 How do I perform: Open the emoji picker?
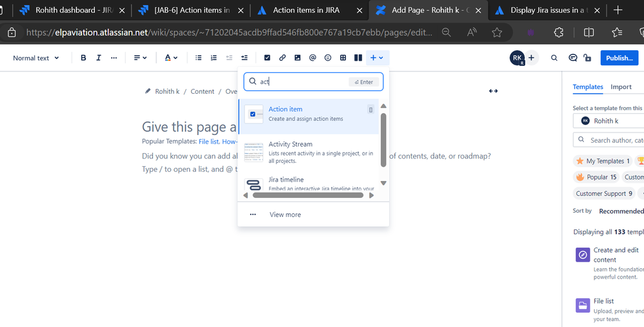click(x=328, y=58)
